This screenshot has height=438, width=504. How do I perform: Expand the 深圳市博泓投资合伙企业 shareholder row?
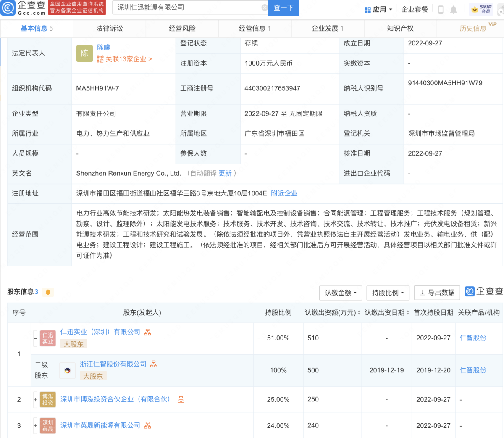35,400
